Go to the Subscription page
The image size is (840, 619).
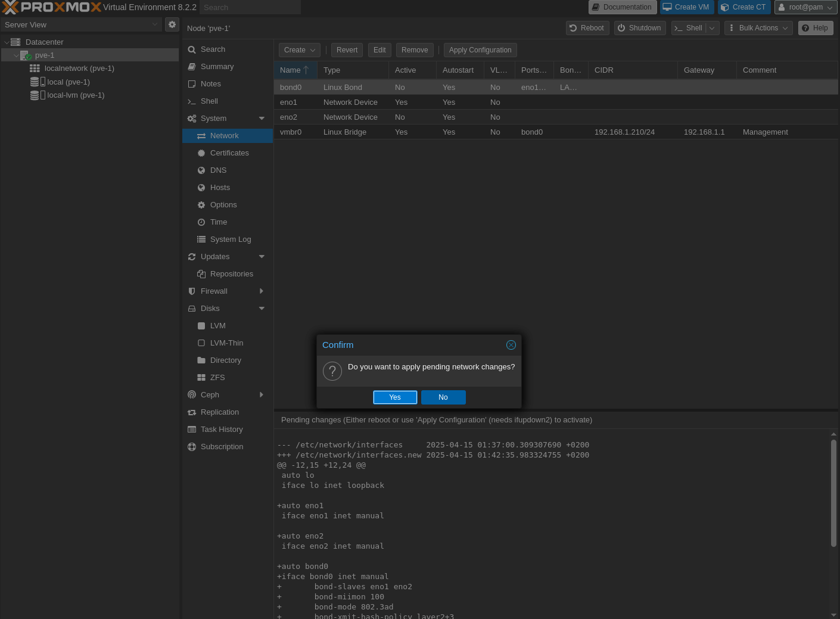tap(222, 447)
